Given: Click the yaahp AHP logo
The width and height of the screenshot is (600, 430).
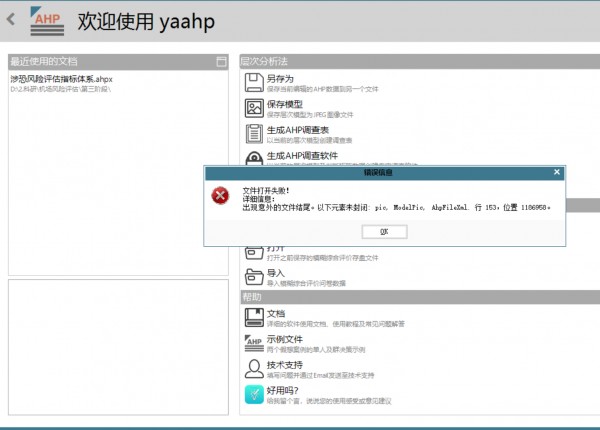Looking at the screenshot, I should tap(47, 21).
